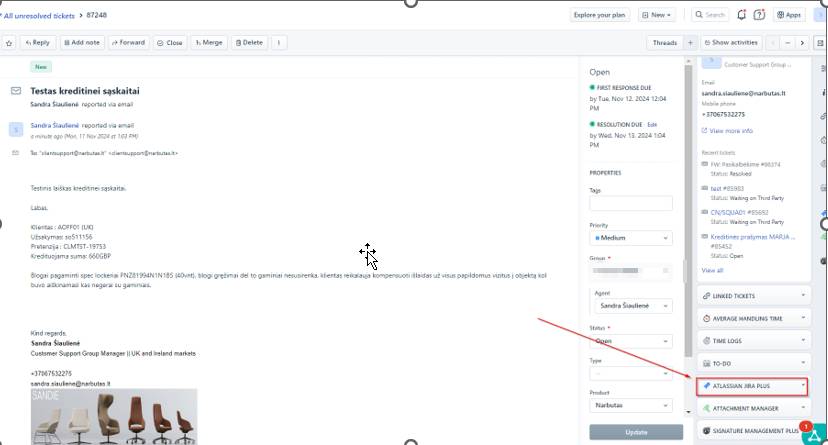Open the Status dropdown showing Open
The width and height of the screenshot is (828, 445).
(x=631, y=341)
